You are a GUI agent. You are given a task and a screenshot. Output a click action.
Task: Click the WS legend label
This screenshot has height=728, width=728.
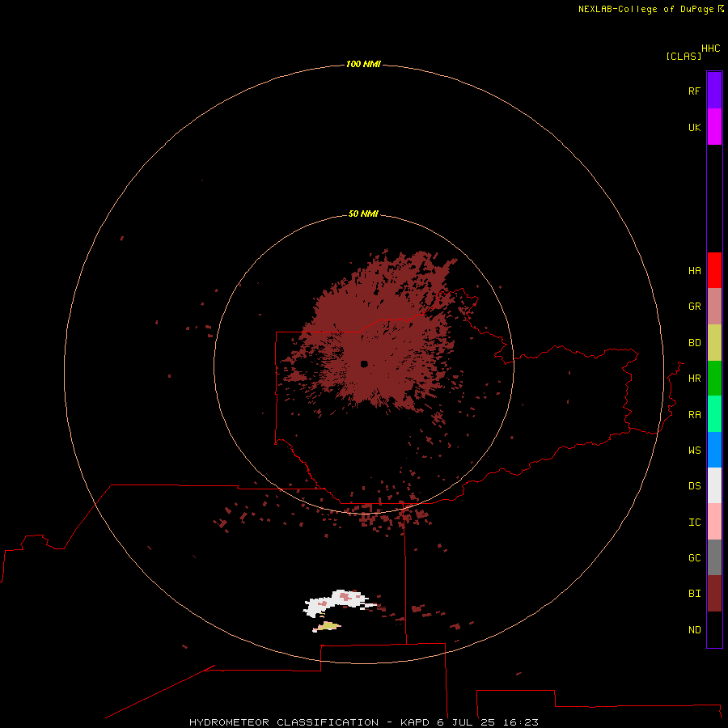point(695,450)
